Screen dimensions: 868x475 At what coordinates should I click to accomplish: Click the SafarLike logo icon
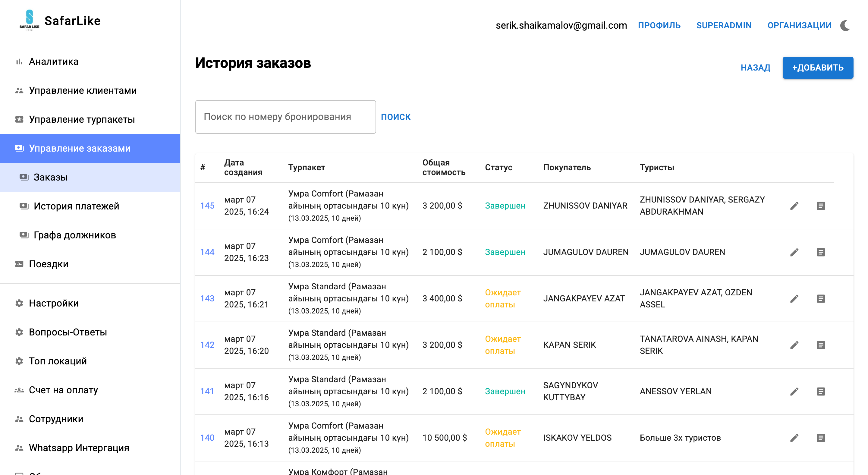29,20
